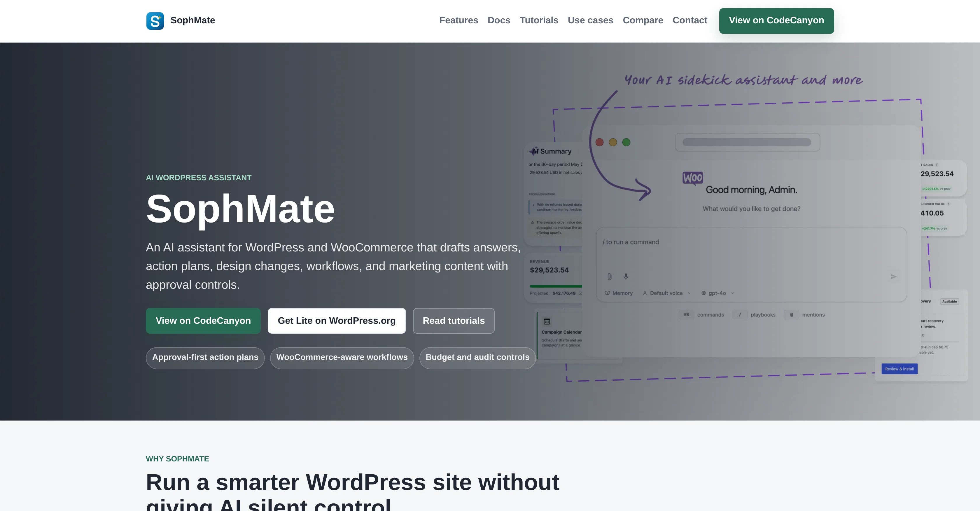Click the '$29,523.54' revenue value
Viewport: 980px width, 511px height.
[x=549, y=270]
